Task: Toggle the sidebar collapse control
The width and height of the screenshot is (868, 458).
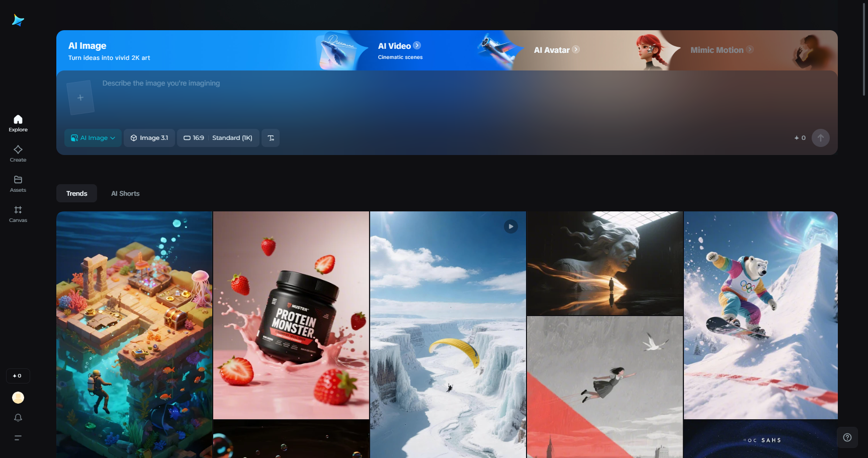Action: point(18,438)
